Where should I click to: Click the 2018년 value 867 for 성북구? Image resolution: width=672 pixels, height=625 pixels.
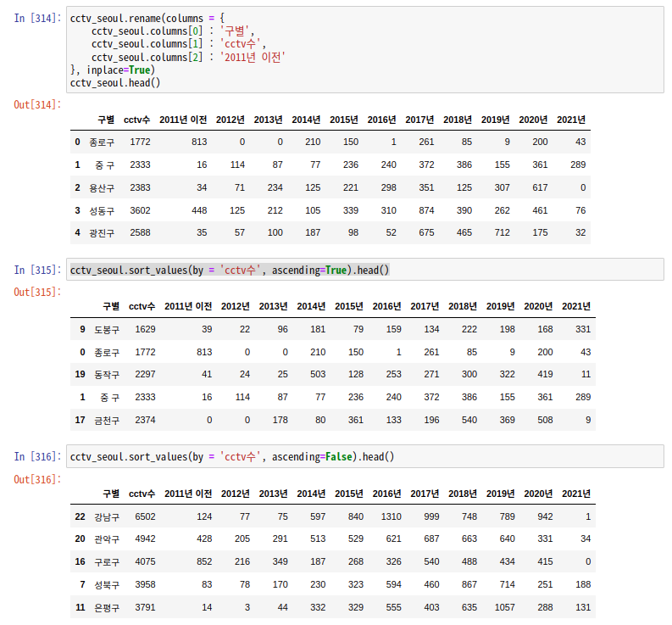pos(469,584)
